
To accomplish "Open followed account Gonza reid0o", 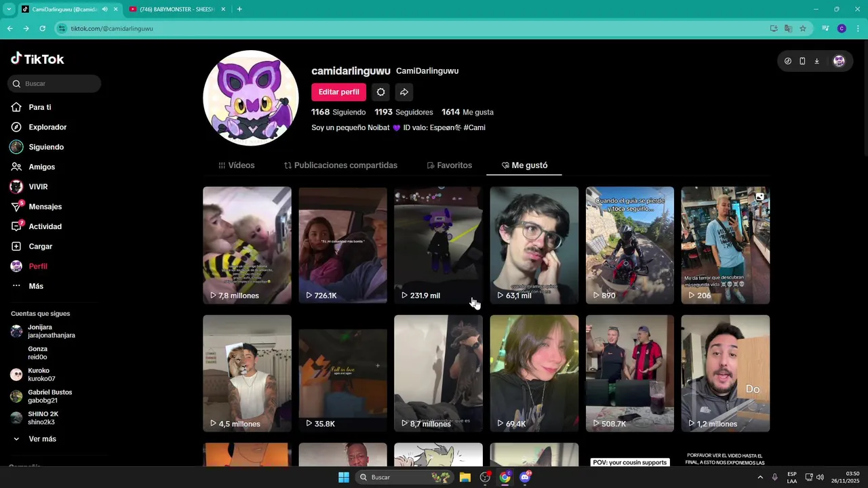I will [x=37, y=353].
